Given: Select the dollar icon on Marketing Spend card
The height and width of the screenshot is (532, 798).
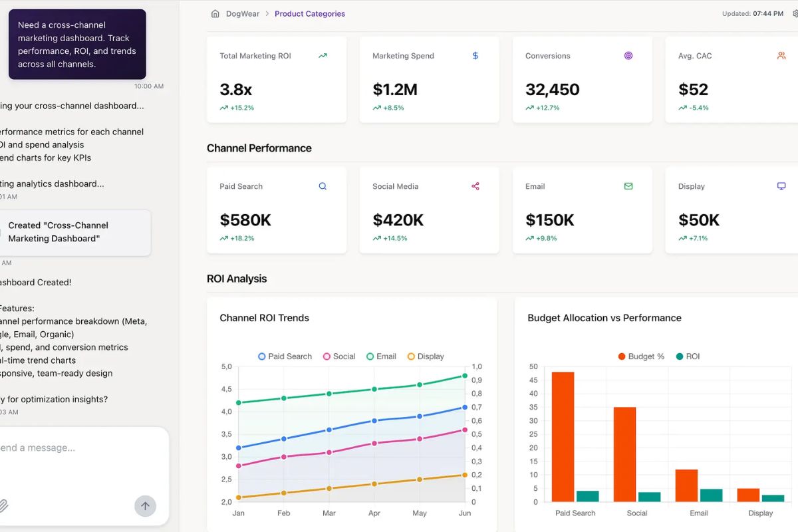Looking at the screenshot, I should pyautogui.click(x=475, y=56).
